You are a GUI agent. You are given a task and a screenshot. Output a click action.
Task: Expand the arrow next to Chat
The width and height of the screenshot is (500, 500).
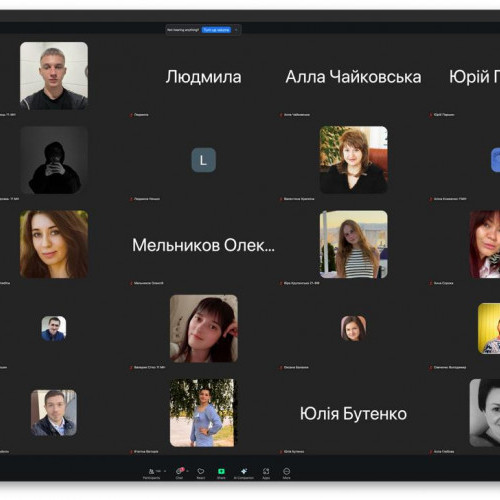(x=188, y=471)
